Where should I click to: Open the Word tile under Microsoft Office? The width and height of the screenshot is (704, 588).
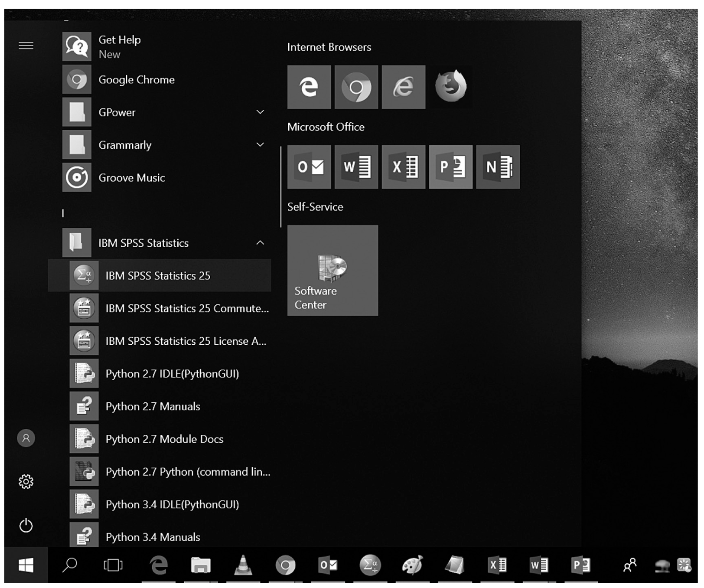(356, 167)
